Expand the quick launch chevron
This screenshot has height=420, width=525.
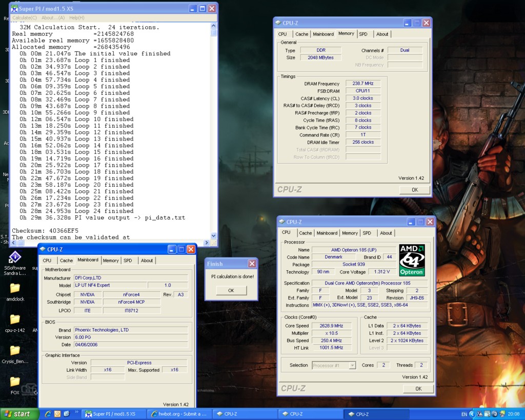76,412
